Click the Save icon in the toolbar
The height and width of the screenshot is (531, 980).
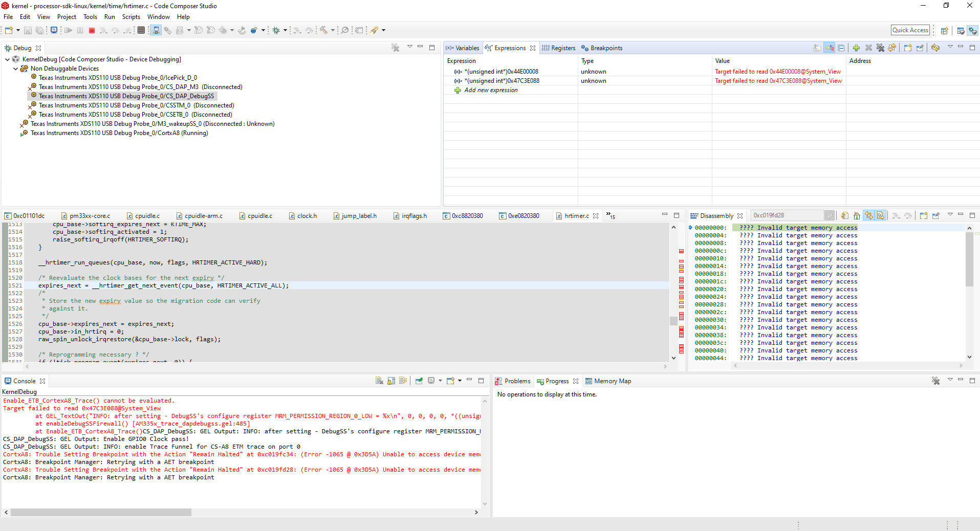tap(28, 31)
